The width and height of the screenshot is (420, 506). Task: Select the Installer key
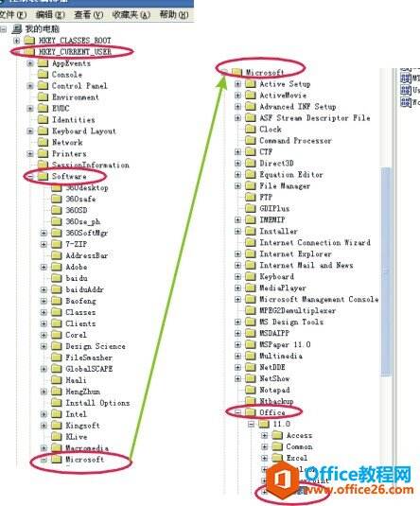click(279, 232)
